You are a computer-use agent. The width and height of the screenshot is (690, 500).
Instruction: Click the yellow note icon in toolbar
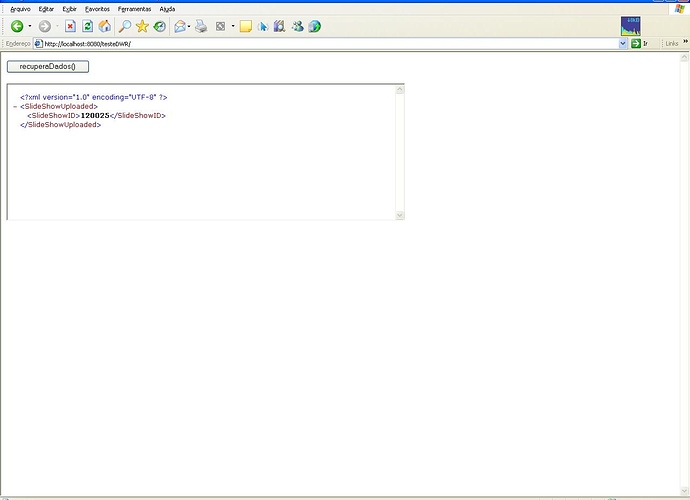pyautogui.click(x=246, y=26)
